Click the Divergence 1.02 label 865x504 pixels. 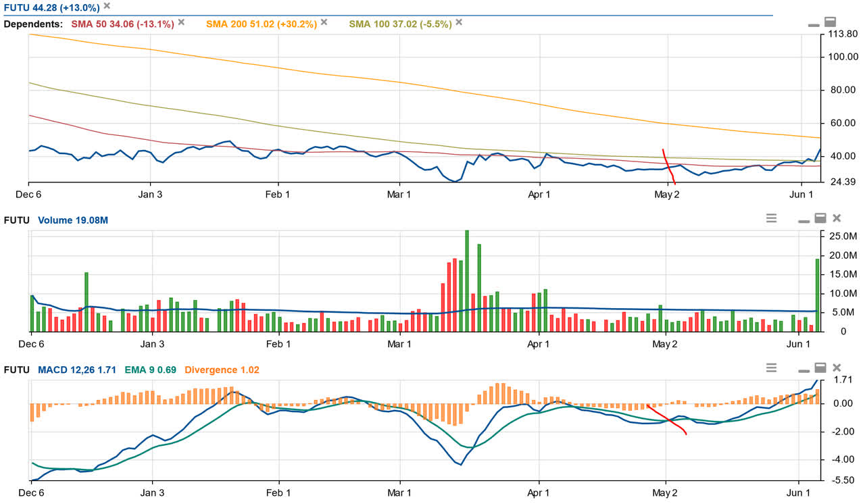tap(222, 370)
